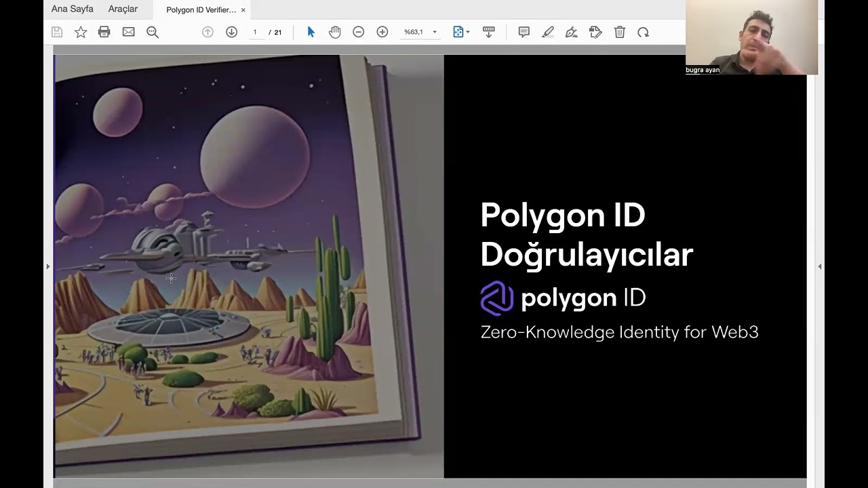Viewport: 868px width, 488px height.
Task: Expand the left navigation pane arrow
Action: click(x=47, y=266)
